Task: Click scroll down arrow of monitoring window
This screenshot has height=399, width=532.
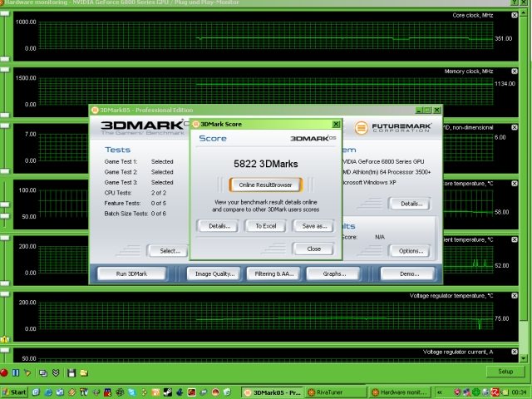Action: [524, 358]
